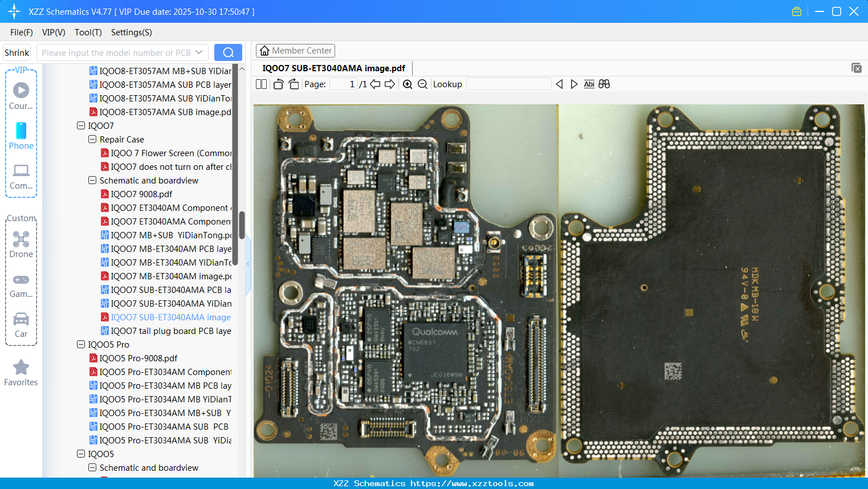Rotate the page clockwise

[294, 84]
